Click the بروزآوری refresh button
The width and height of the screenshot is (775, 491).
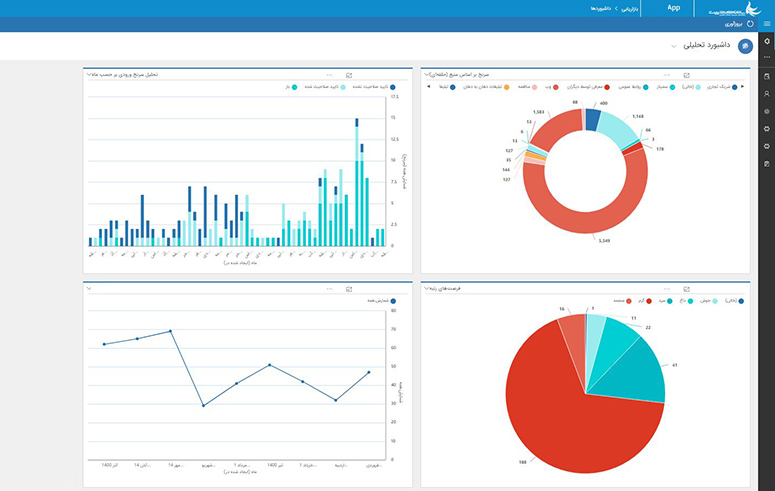[736, 24]
